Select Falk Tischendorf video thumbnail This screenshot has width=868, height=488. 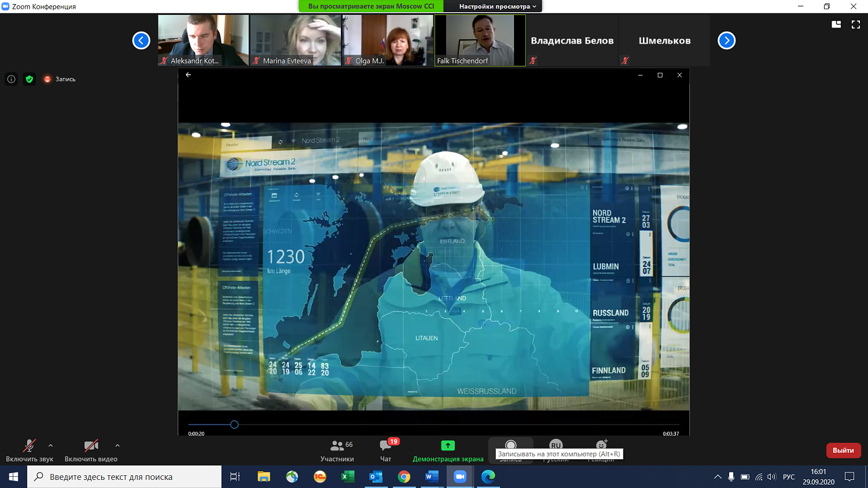480,40
